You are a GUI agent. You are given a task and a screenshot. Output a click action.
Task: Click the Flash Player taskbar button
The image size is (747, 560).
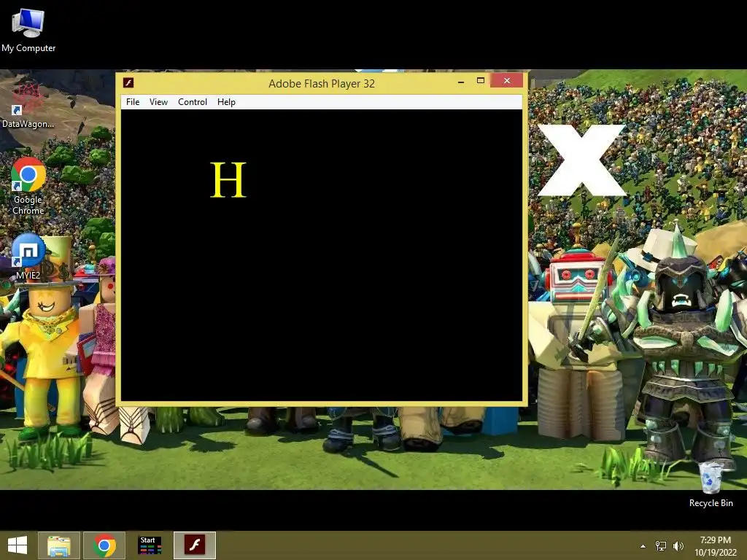194,545
